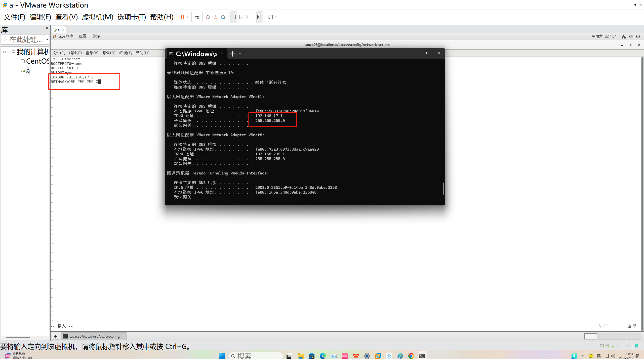The image size is (644, 359).
Task: Take a VM snapshot
Action: coord(208,17)
